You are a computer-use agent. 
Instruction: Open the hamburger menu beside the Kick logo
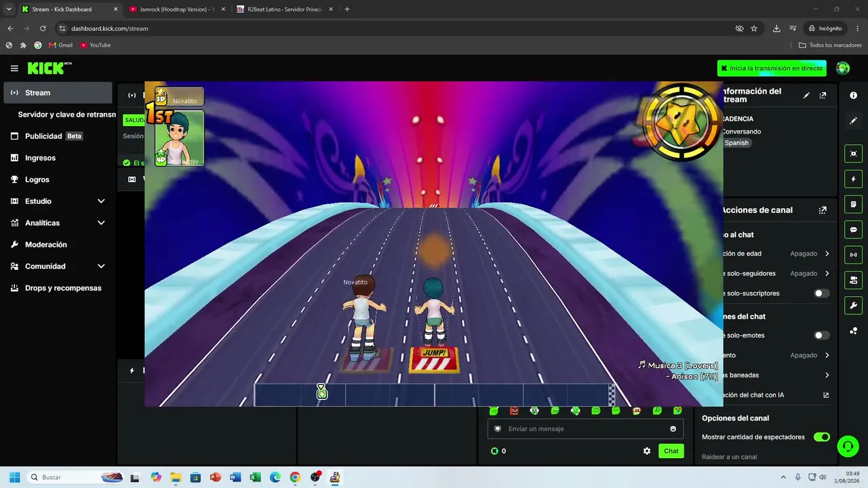point(14,68)
